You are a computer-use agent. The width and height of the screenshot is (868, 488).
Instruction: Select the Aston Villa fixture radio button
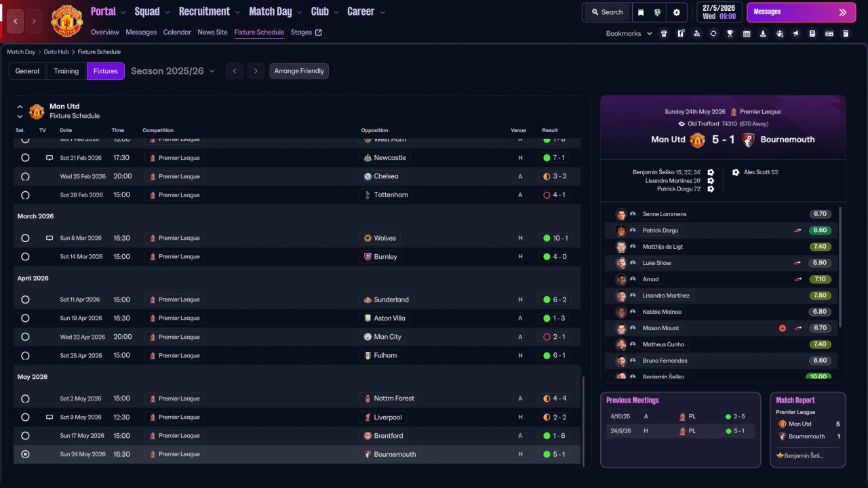tap(25, 318)
